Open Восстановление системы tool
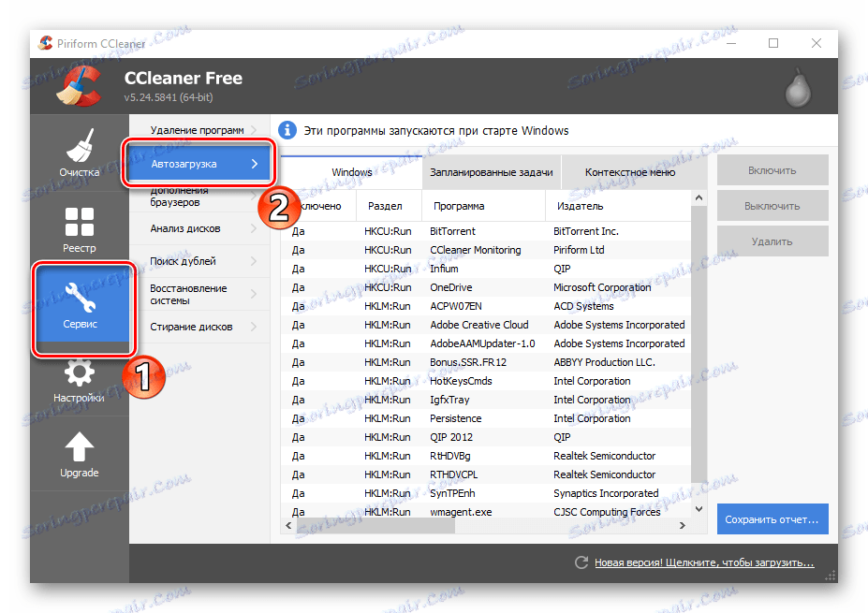Viewport: 868px width, 613px height. click(199, 294)
